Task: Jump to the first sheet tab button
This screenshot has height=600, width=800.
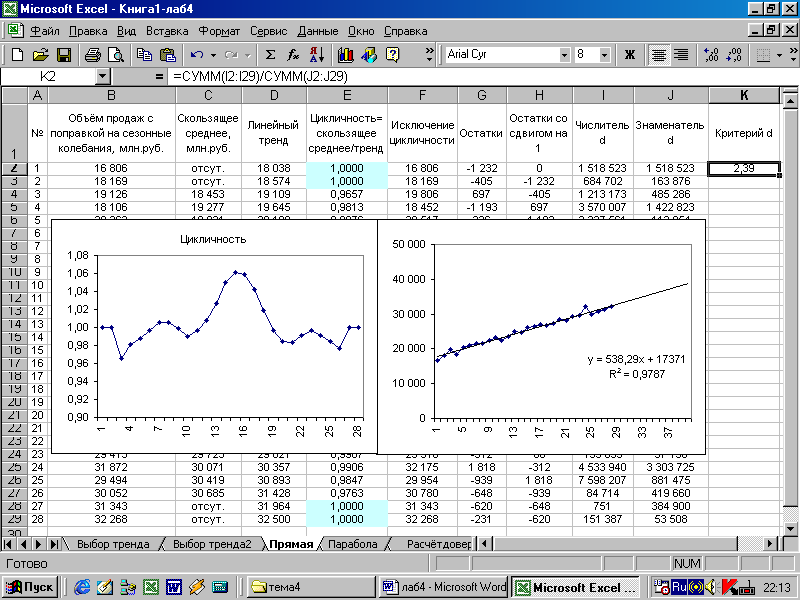Action: pyautogui.click(x=8, y=544)
